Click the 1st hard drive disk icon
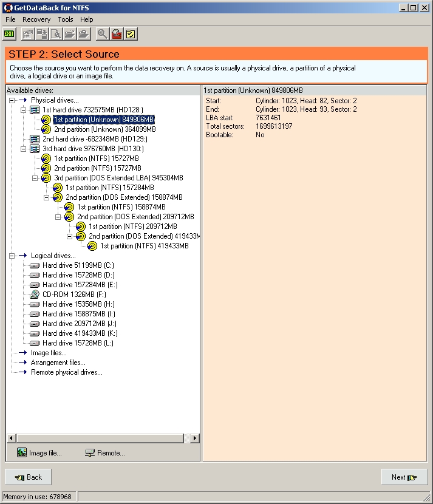Screen dimensions: 433x504 click(x=35, y=110)
